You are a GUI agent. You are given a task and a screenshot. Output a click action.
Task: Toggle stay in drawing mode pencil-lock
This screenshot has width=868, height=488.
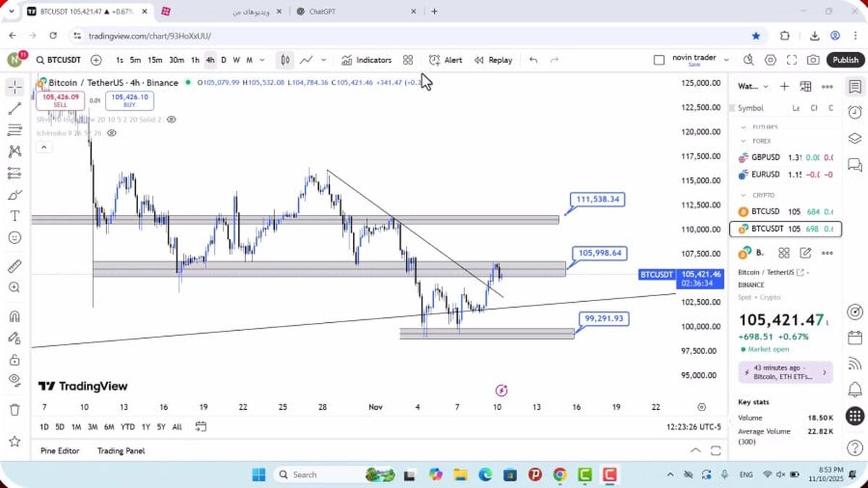coord(14,337)
